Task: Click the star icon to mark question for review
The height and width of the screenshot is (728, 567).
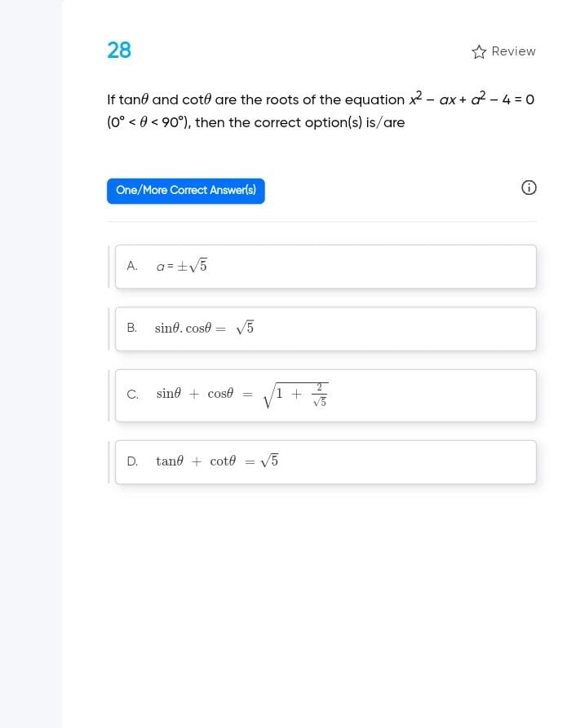Action: pyautogui.click(x=479, y=51)
